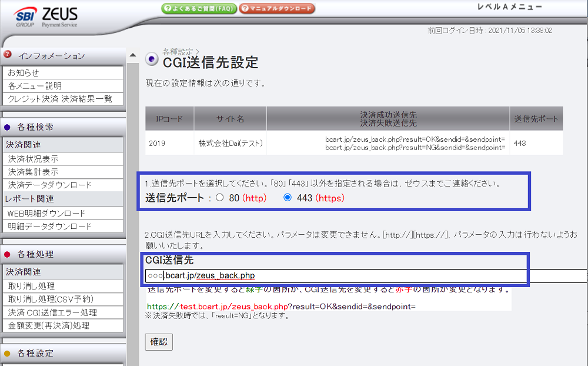This screenshot has width=588, height=366.
Task: Click the 送信先ポート column header
Action: pos(536,119)
